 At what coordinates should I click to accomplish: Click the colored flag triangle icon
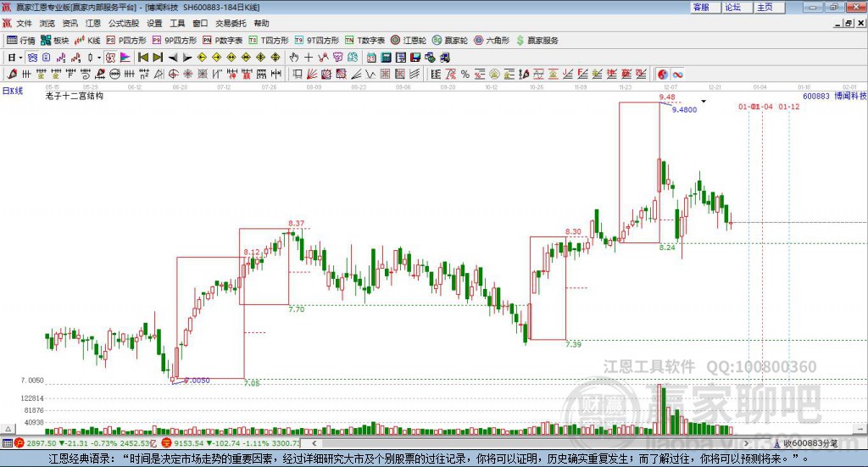pos(125,58)
